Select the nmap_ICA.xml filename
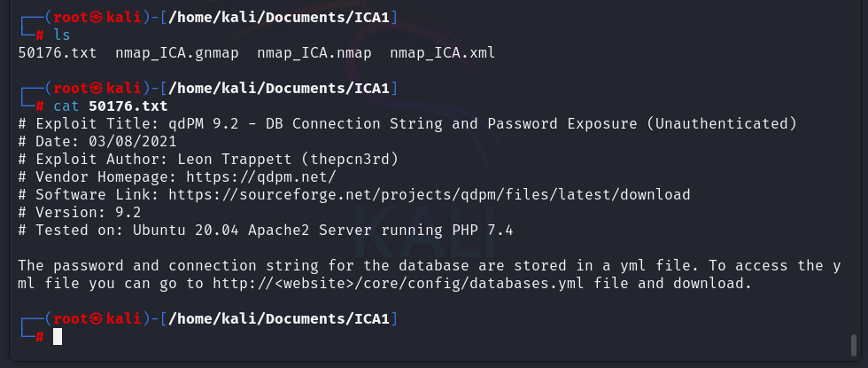 click(442, 52)
